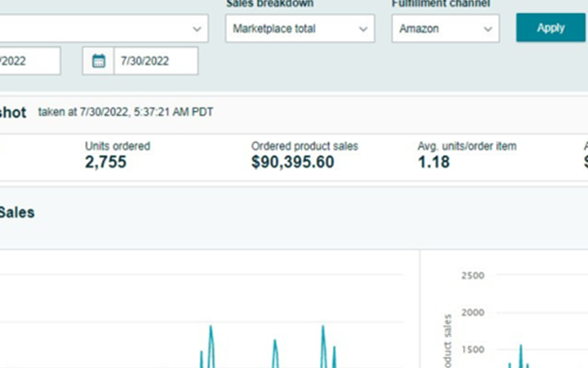
Task: Click the 1500 axis label on right chart
Action: coord(472,350)
